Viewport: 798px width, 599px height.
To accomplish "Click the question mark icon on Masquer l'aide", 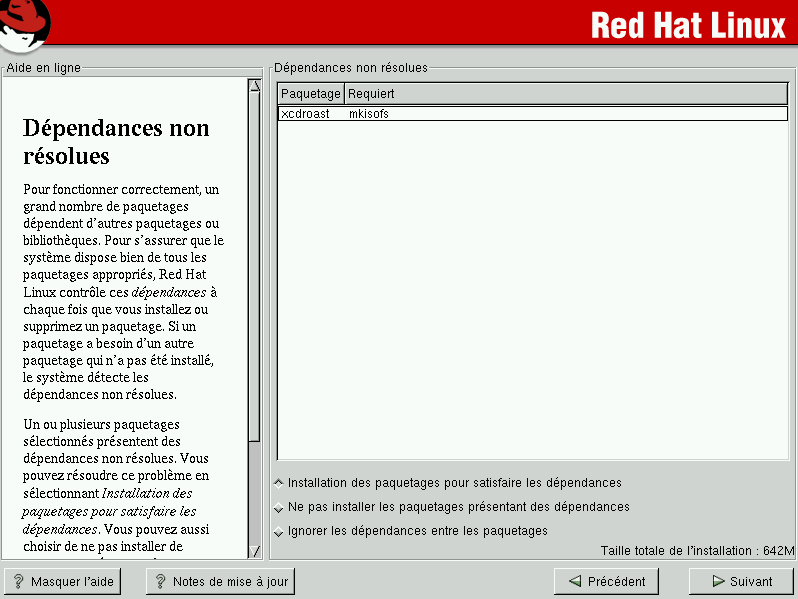I will (x=18, y=581).
